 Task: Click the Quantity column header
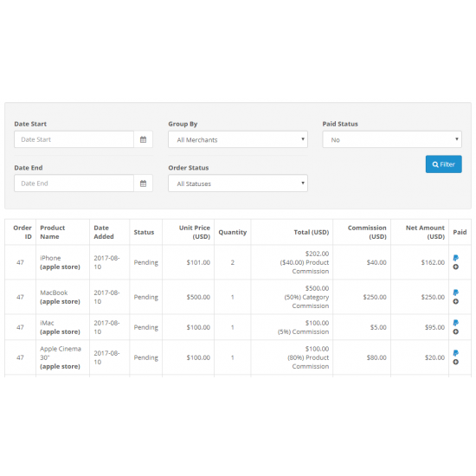pos(233,232)
